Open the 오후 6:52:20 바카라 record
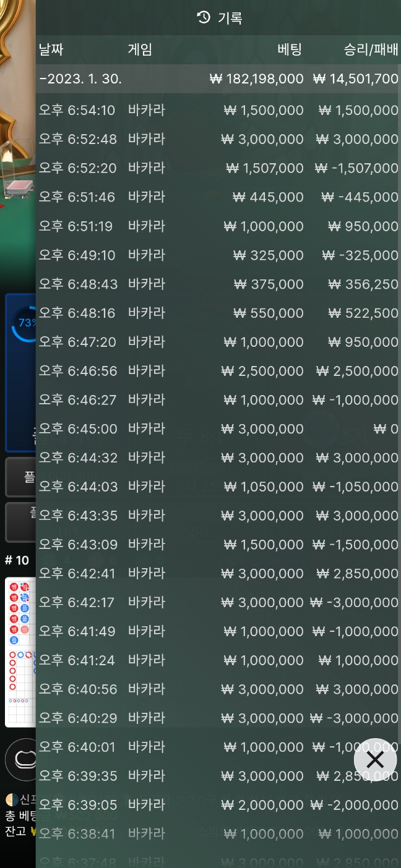The height and width of the screenshot is (868, 401). click(218, 168)
